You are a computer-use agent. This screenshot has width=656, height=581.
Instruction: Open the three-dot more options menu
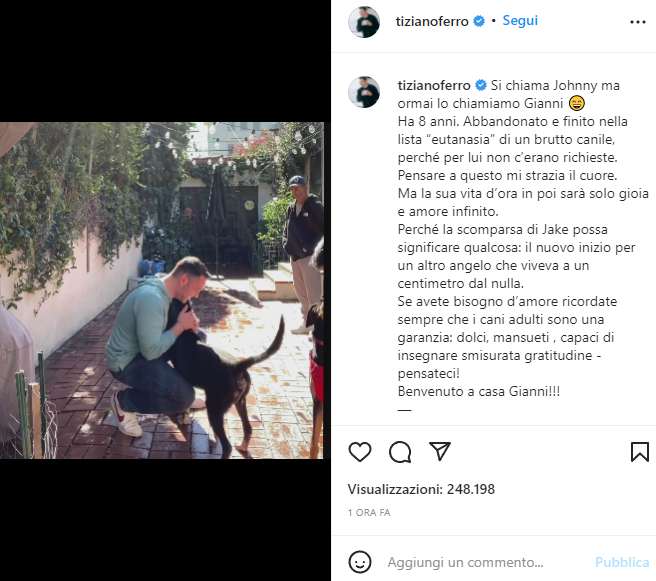click(637, 21)
